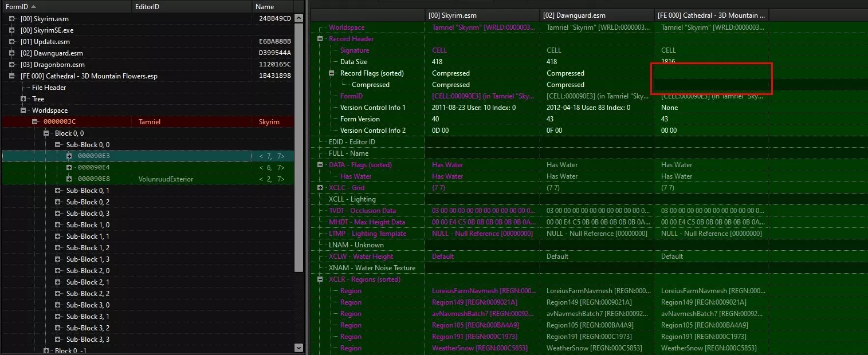The height and width of the screenshot is (355, 868).
Task: Expand the Sub-Block 3, 3 node
Action: pos(58,340)
